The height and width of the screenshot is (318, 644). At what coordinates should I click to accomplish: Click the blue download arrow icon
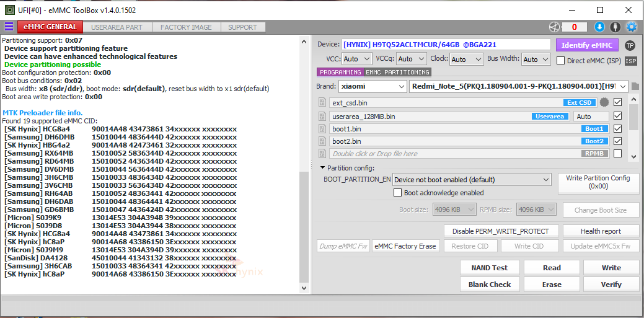click(599, 27)
